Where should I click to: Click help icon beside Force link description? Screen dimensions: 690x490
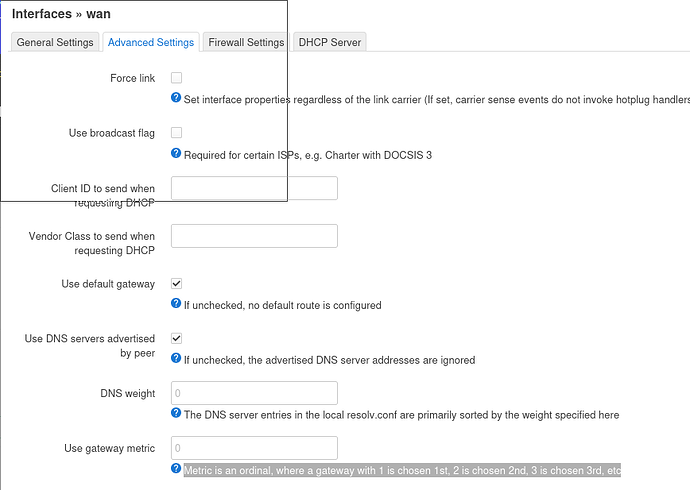(x=176, y=98)
